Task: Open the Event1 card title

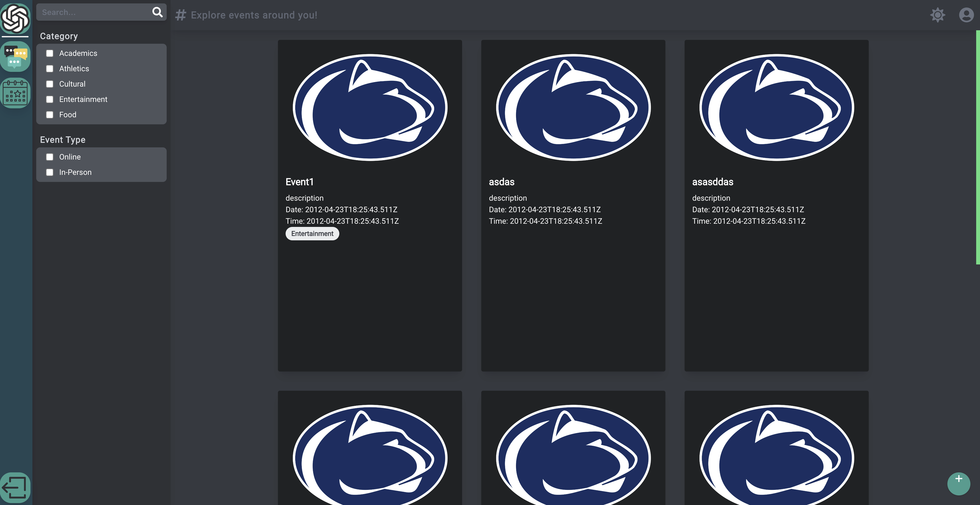Action: [299, 182]
